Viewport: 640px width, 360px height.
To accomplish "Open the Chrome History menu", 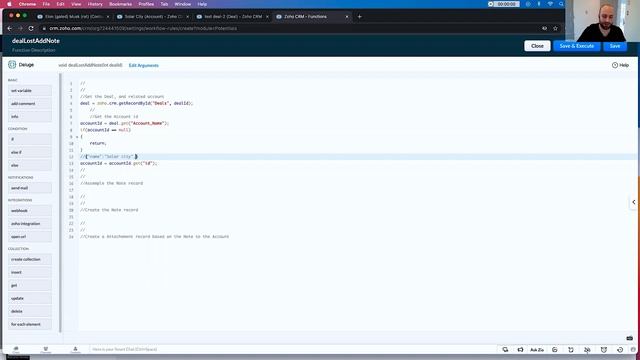I will [x=95, y=4].
